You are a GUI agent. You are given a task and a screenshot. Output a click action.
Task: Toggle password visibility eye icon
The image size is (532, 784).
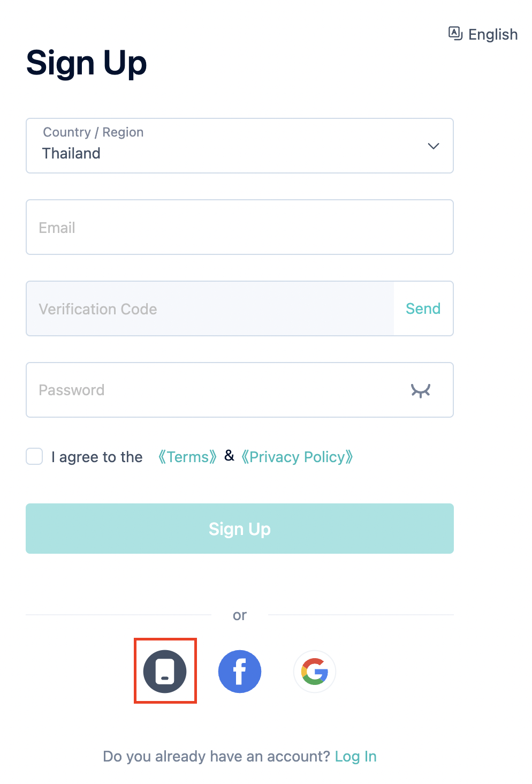tap(421, 390)
